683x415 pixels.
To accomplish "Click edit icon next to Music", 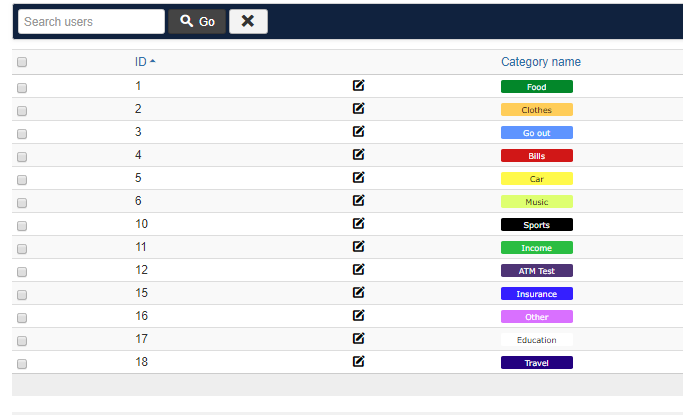I will [359, 201].
